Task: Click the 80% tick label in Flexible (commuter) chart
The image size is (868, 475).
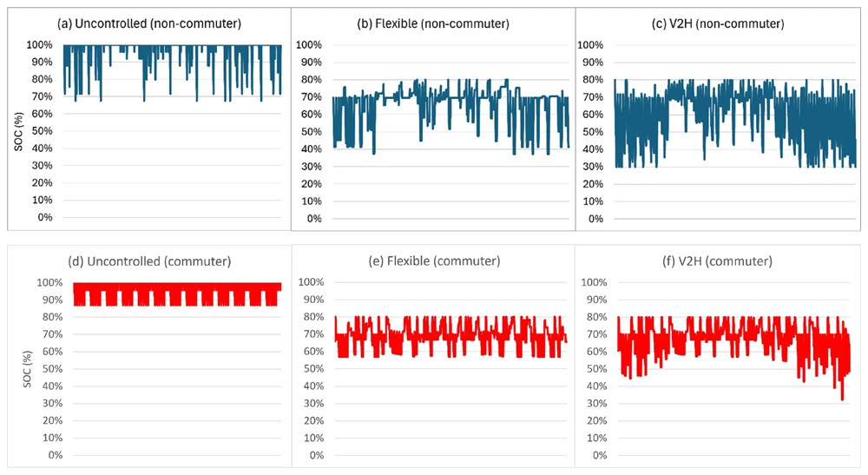Action: point(313,317)
